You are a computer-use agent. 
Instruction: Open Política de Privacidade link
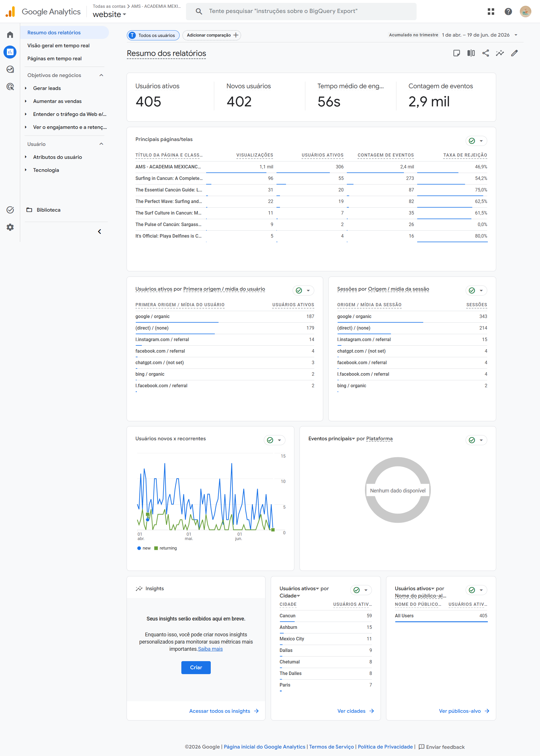pyautogui.click(x=385, y=747)
